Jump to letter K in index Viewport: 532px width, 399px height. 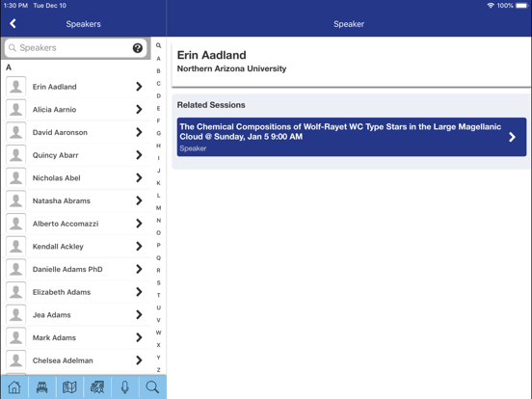[158, 183]
